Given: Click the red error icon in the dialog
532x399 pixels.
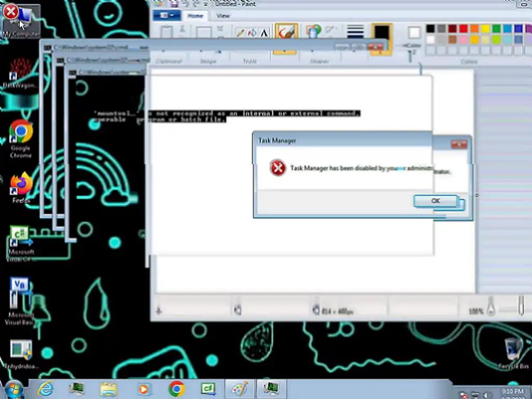Looking at the screenshot, I should pyautogui.click(x=277, y=168).
